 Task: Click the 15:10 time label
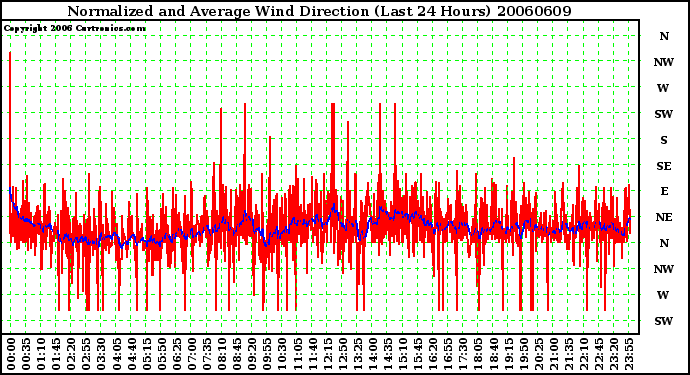(x=403, y=354)
